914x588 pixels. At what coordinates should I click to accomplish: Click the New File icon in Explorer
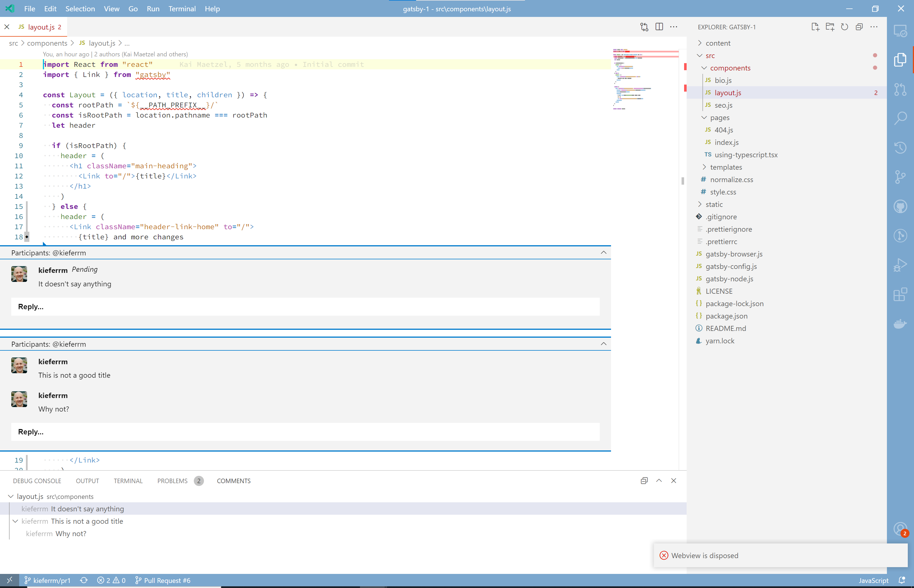click(816, 27)
